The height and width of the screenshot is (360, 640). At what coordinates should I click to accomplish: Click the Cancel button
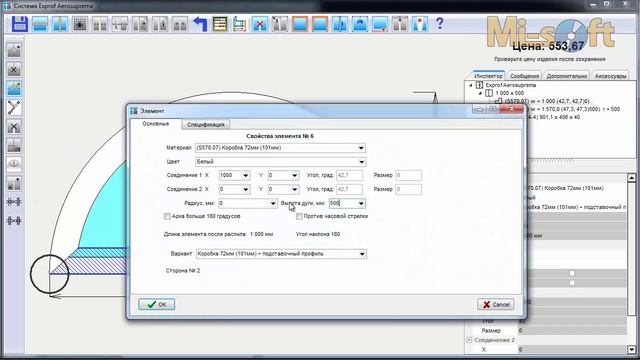click(x=496, y=304)
